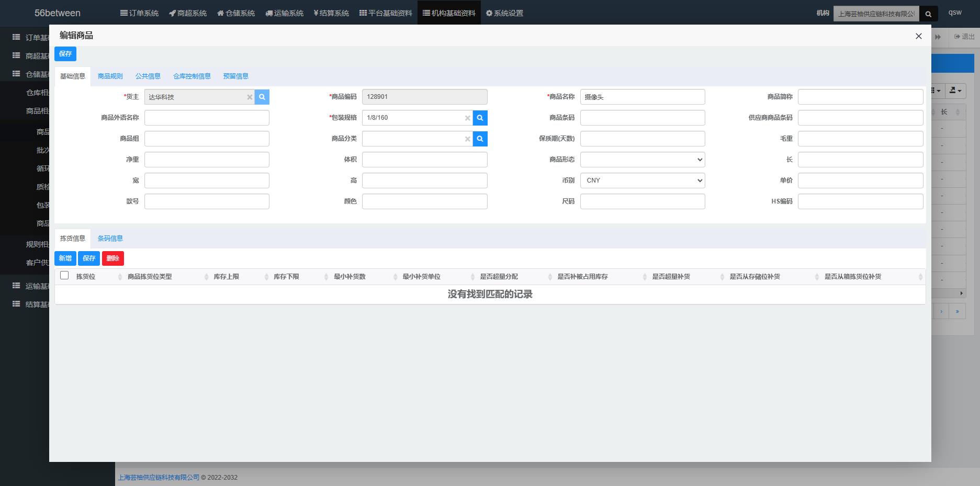Open 上海芸柚供应链科技有限公司 footer link

159,478
